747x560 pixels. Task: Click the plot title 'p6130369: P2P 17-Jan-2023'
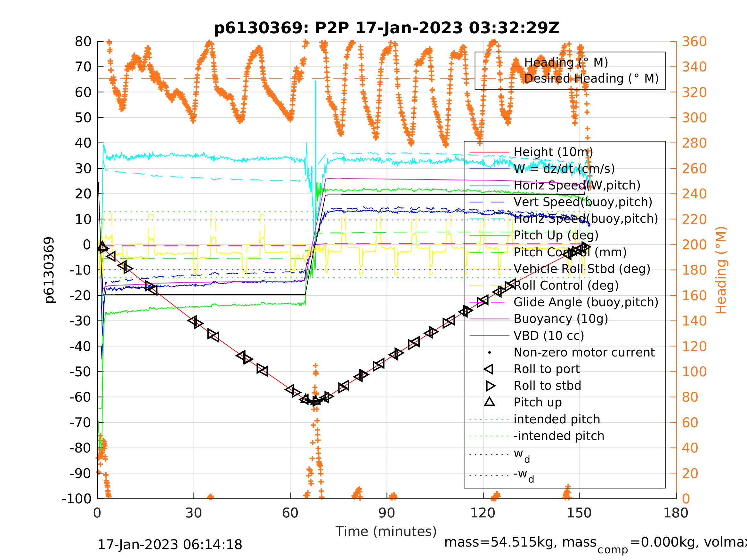pyautogui.click(x=387, y=28)
